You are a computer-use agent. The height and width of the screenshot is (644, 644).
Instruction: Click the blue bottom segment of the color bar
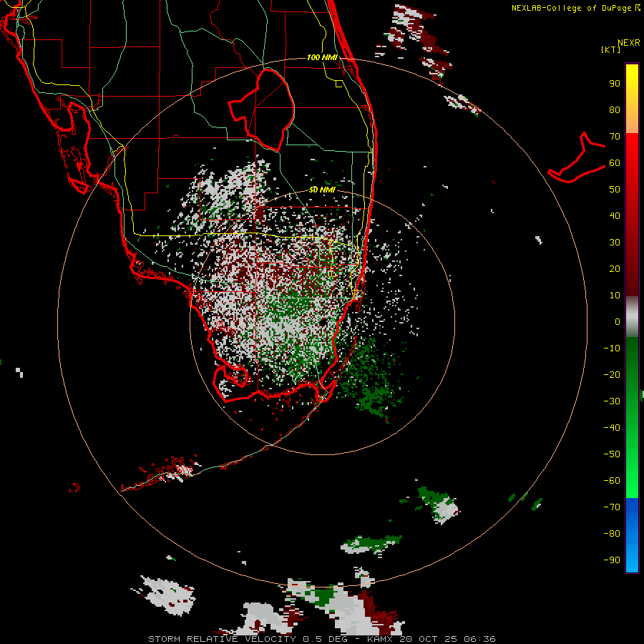(x=632, y=535)
